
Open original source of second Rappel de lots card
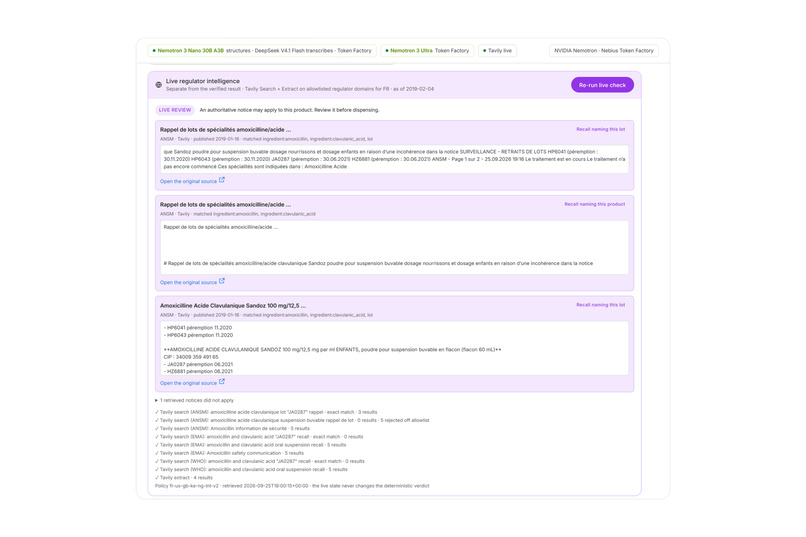192,282
